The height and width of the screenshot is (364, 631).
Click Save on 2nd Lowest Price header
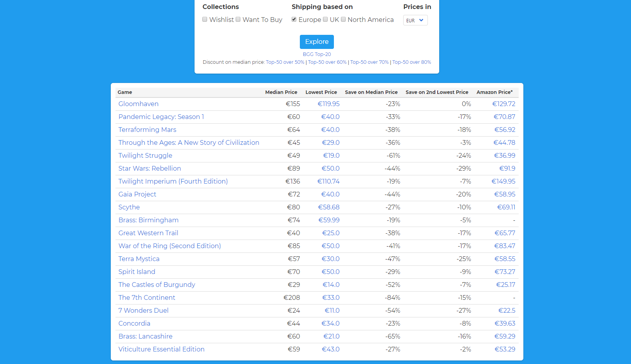click(437, 92)
